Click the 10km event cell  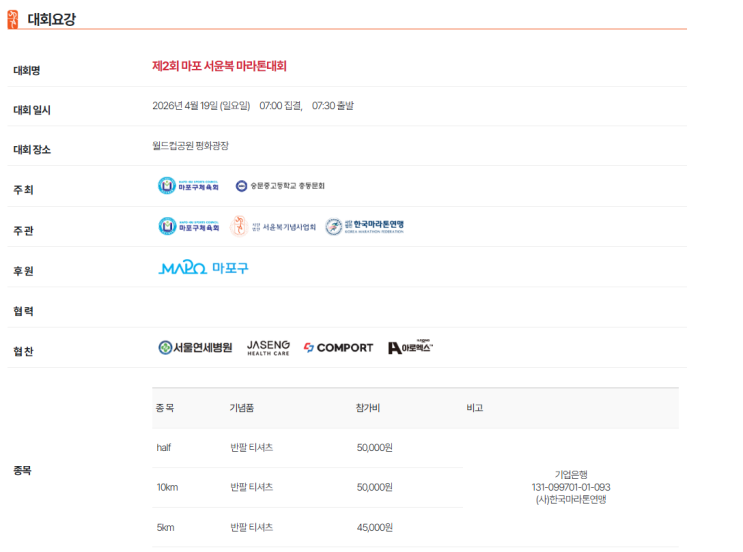[x=167, y=488]
